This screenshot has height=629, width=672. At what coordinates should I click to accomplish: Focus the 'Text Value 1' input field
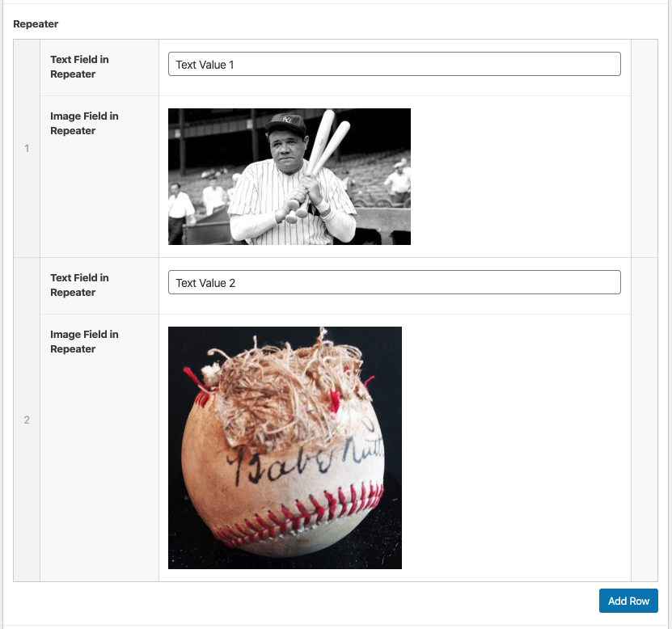pos(394,65)
